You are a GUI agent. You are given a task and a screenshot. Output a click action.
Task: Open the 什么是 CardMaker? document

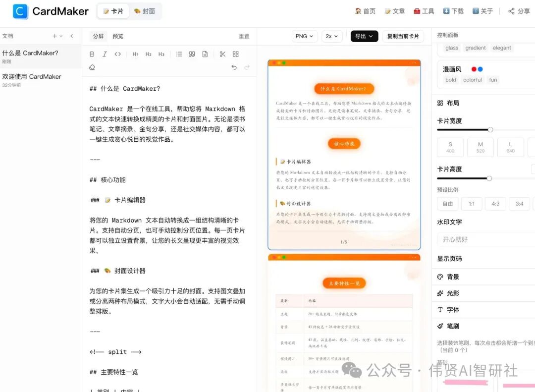point(41,56)
